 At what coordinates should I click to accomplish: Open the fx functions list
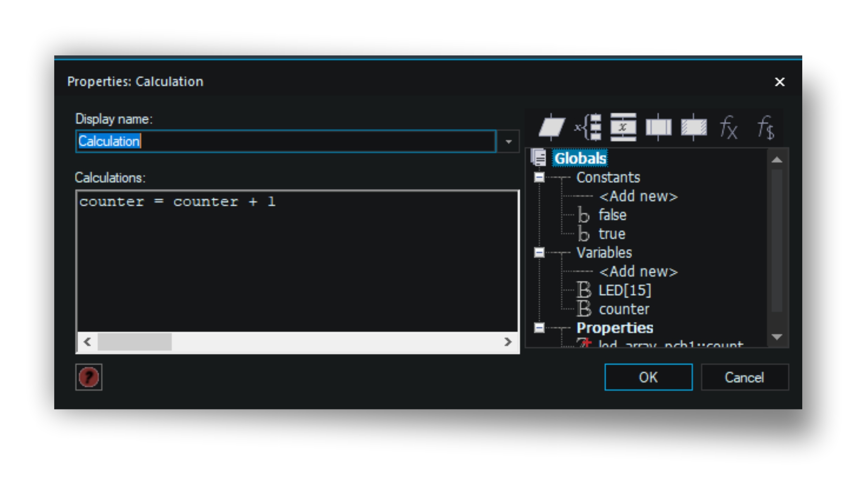tap(728, 127)
